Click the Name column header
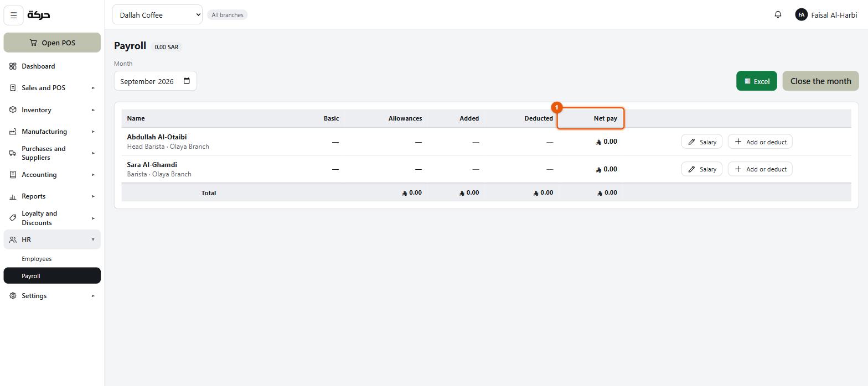 [x=136, y=118]
